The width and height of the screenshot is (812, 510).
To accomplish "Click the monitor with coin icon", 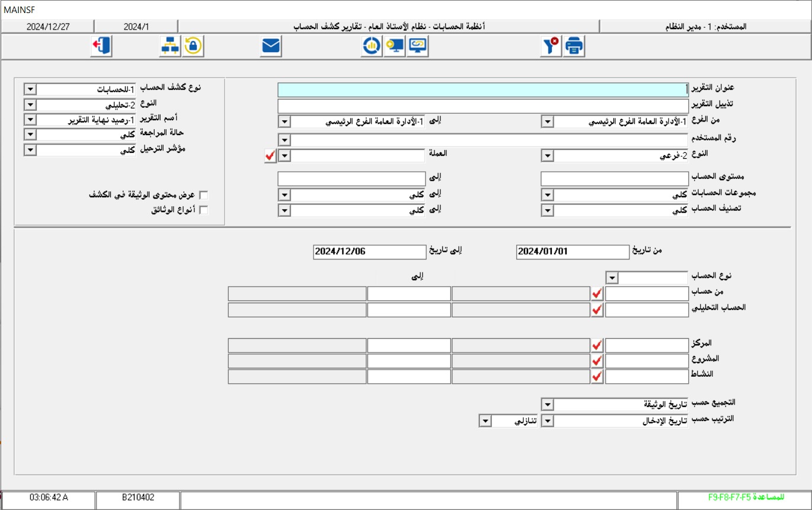I will (394, 46).
